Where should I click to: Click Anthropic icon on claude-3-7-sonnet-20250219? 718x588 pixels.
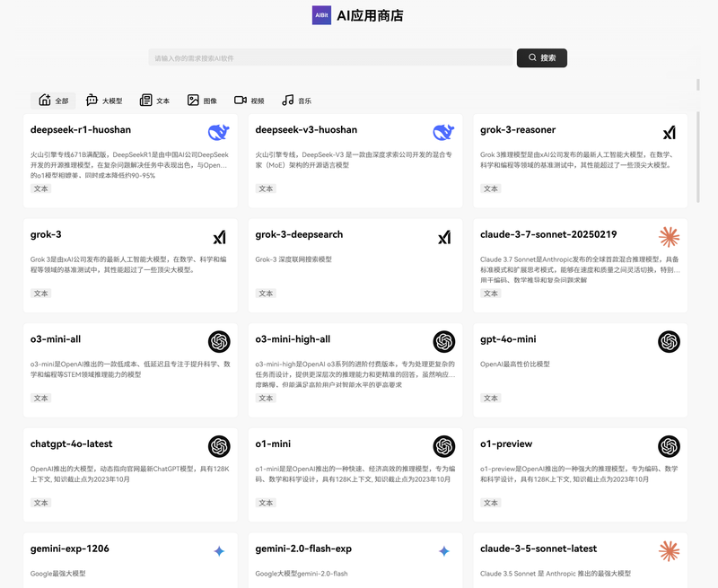[669, 237]
